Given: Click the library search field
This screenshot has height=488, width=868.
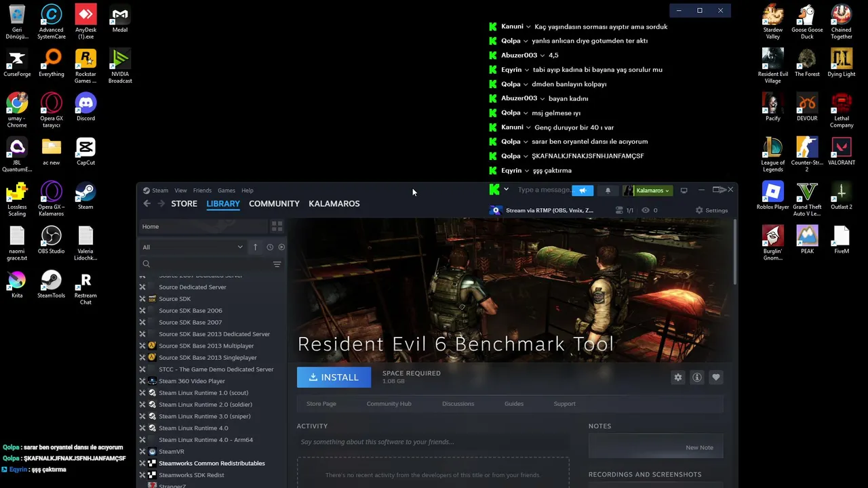Looking at the screenshot, I should (205, 264).
